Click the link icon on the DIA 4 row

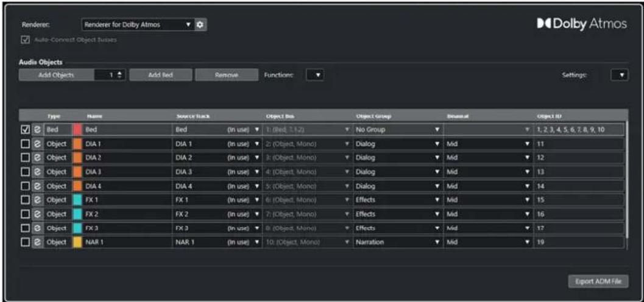[38, 186]
